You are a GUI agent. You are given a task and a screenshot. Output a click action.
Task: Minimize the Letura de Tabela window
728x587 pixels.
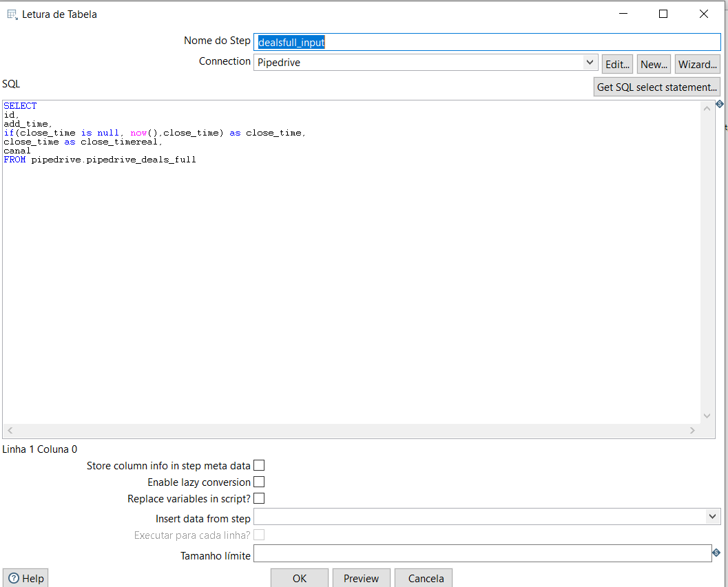pos(623,14)
